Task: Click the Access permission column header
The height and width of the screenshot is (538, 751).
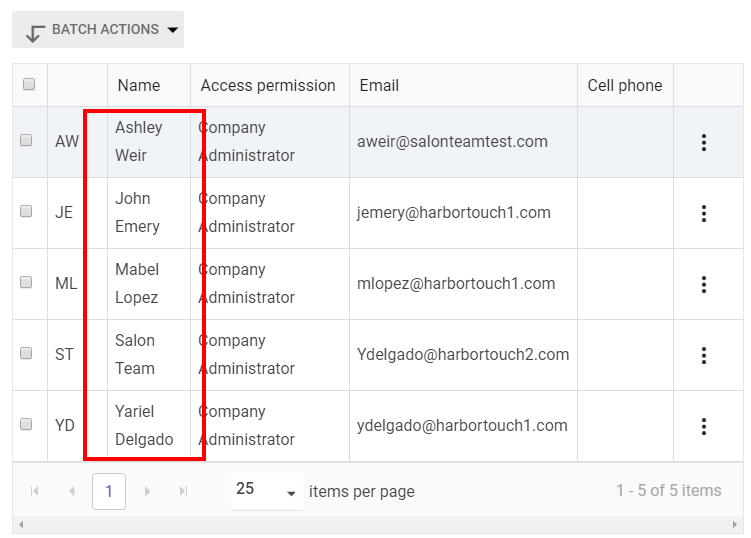Action: coord(268,86)
